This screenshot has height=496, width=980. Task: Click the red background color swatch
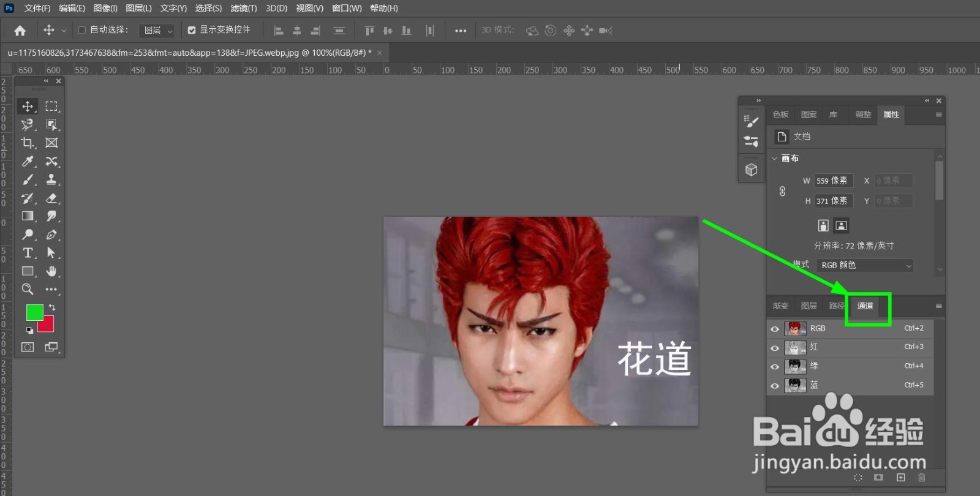pos(48,326)
